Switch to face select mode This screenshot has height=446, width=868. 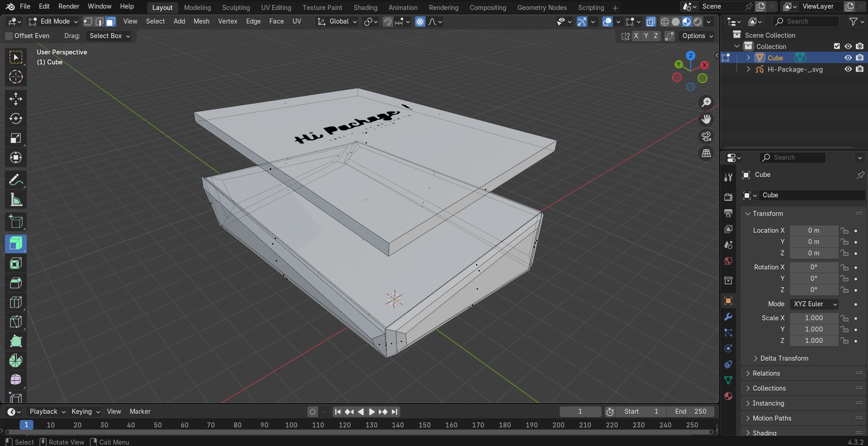[110, 22]
